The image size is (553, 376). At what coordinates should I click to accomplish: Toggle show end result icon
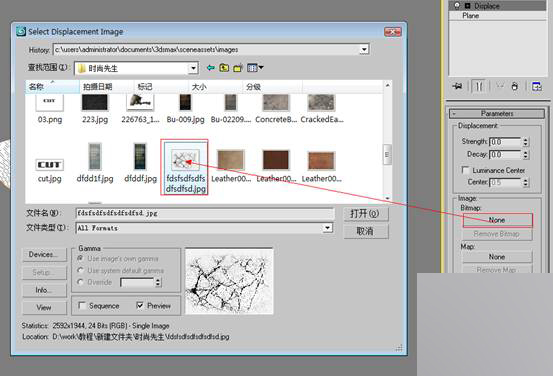click(479, 86)
